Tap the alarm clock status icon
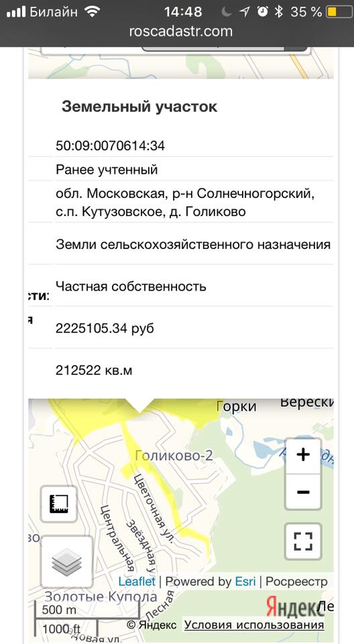This screenshot has height=644, width=354. [x=262, y=12]
